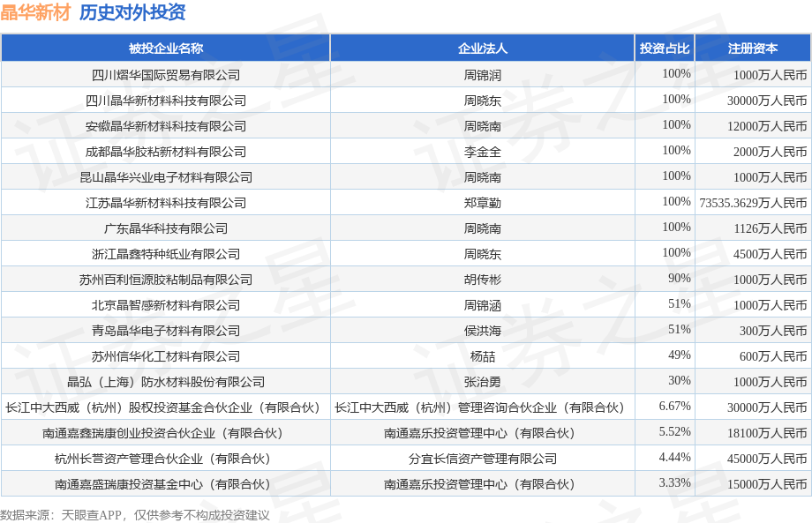This screenshot has height=523, width=812.
Task: Click the 30% investment ratio
Action: click(x=679, y=381)
